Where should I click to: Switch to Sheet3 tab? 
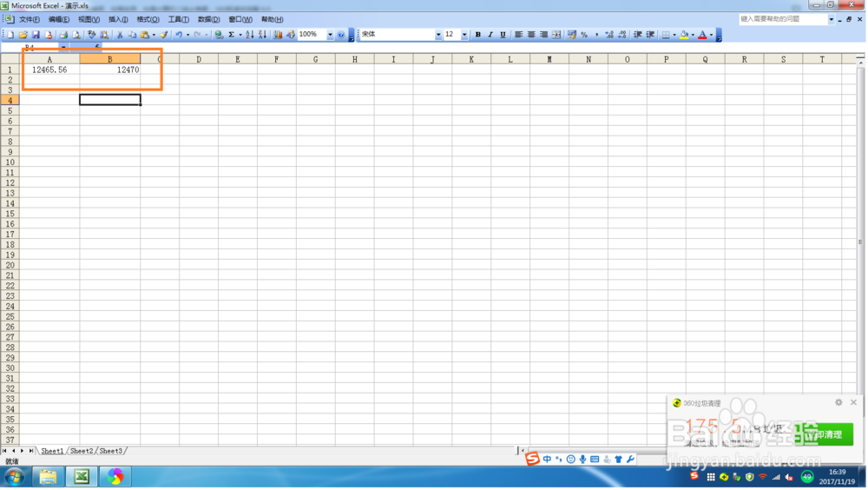[x=111, y=452]
